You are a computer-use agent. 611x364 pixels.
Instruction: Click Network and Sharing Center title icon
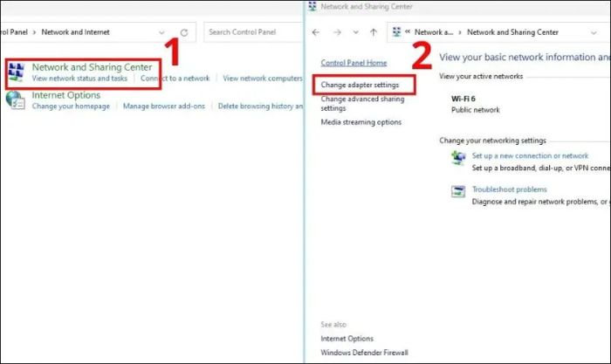pos(312,6)
